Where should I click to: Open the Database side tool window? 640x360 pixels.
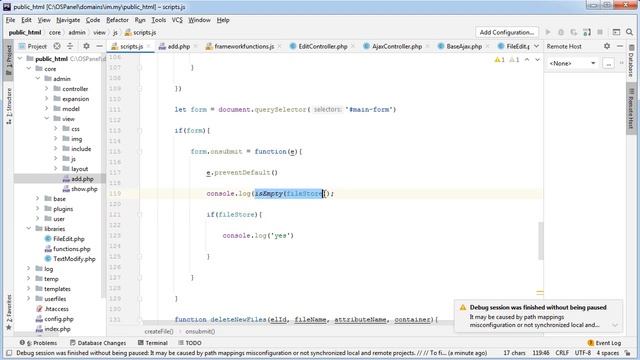click(x=631, y=61)
